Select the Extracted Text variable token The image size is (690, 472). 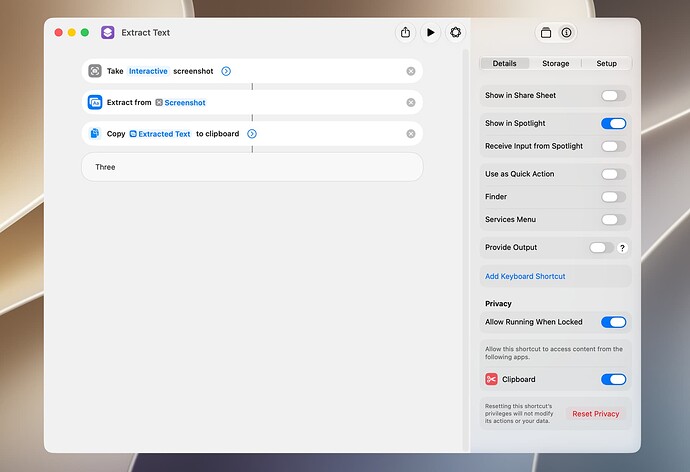click(160, 134)
